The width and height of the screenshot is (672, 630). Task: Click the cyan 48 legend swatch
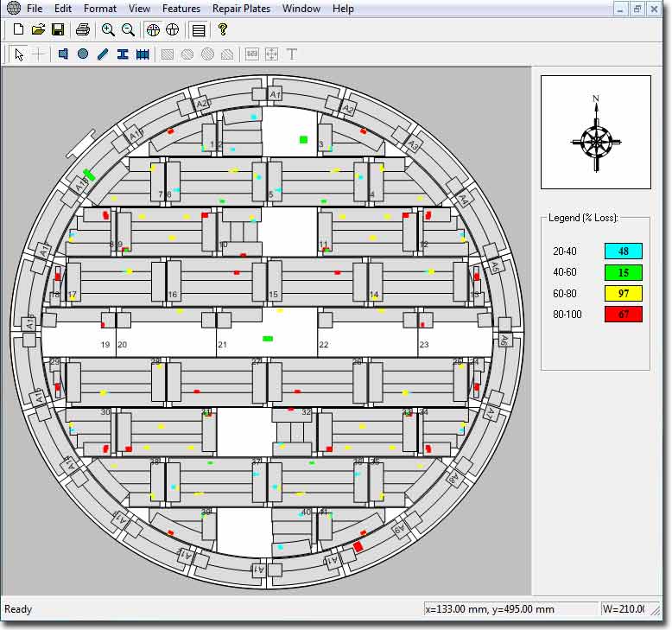click(x=623, y=251)
